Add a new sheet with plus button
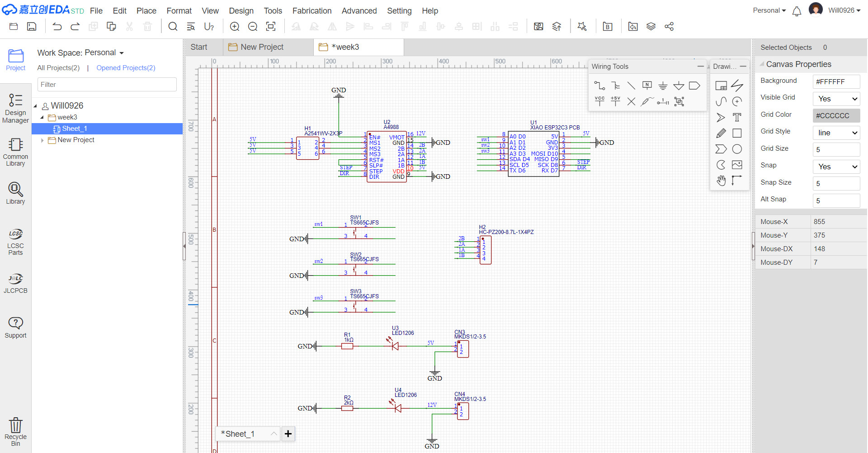 point(288,434)
